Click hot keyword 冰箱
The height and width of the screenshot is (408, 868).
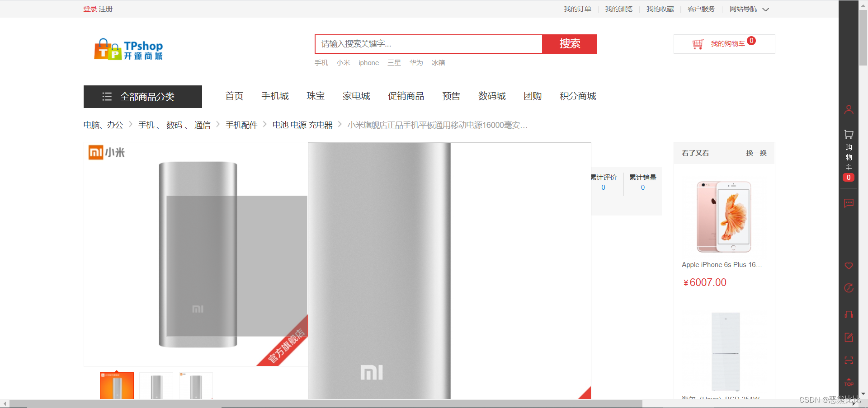pos(438,63)
